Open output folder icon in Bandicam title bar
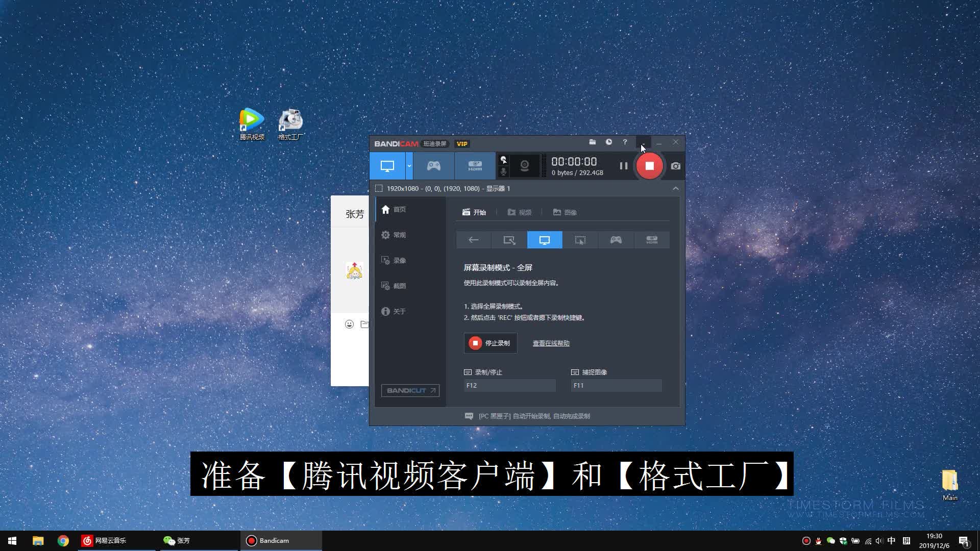 tap(593, 142)
